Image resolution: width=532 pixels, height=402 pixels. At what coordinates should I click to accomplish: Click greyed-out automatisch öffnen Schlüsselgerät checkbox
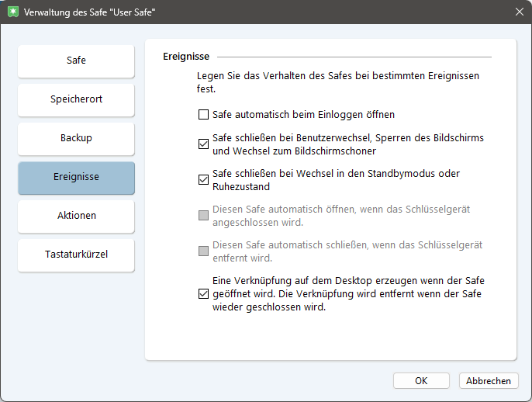pyautogui.click(x=204, y=215)
